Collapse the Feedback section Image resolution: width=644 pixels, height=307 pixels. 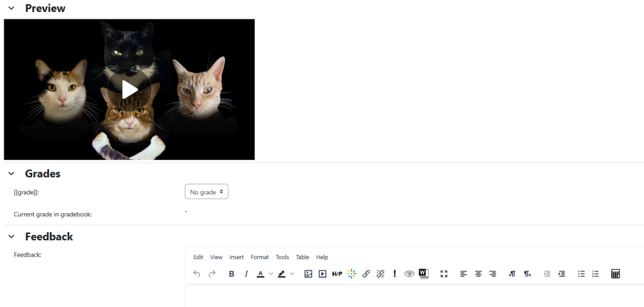11,237
